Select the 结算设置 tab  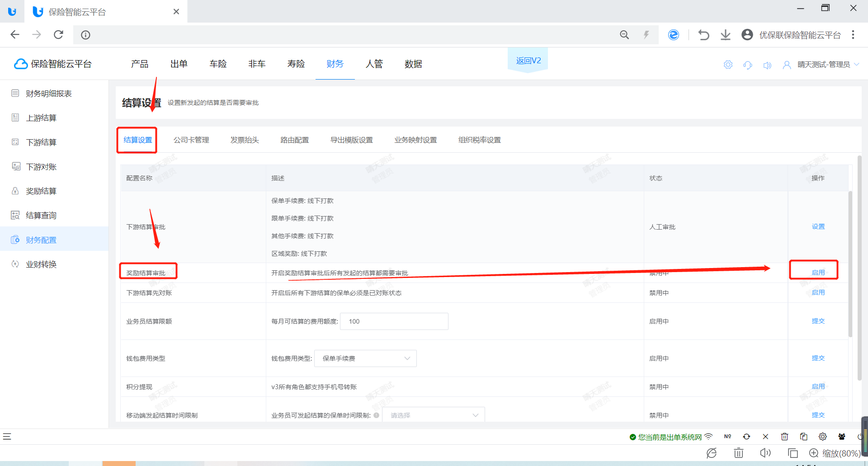137,140
